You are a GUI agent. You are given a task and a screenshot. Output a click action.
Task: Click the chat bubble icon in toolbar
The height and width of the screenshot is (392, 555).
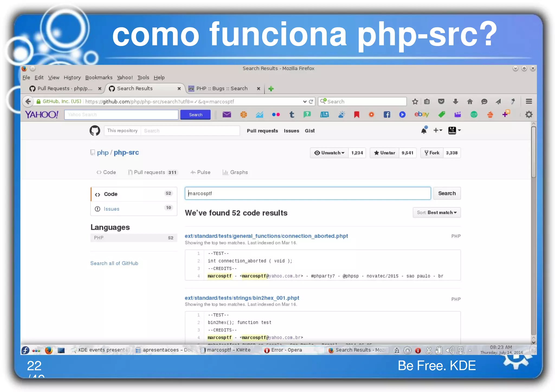tap(484, 102)
